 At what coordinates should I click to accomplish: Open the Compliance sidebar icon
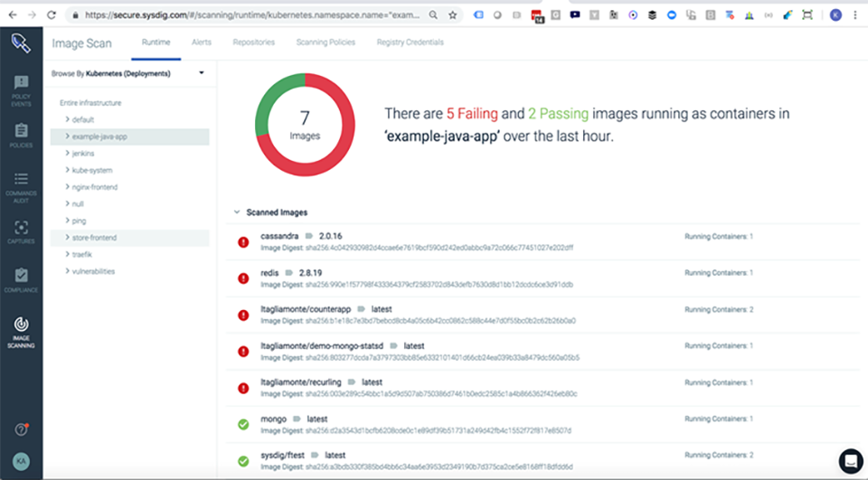pos(21,279)
